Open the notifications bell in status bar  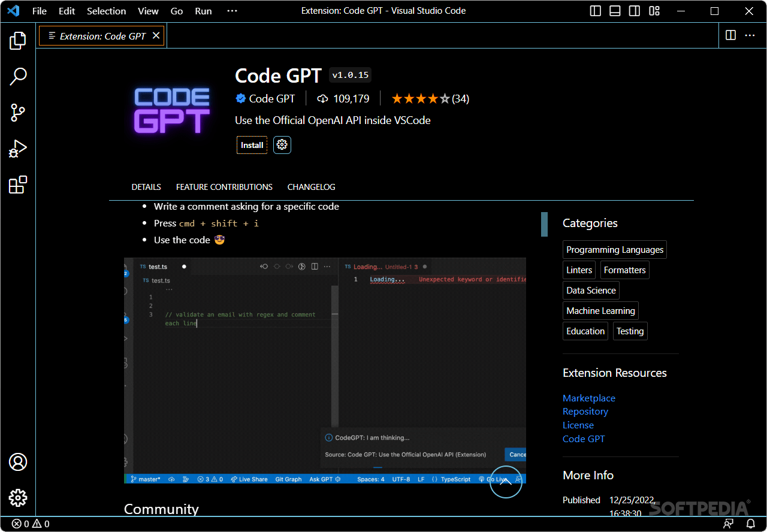coord(750,524)
